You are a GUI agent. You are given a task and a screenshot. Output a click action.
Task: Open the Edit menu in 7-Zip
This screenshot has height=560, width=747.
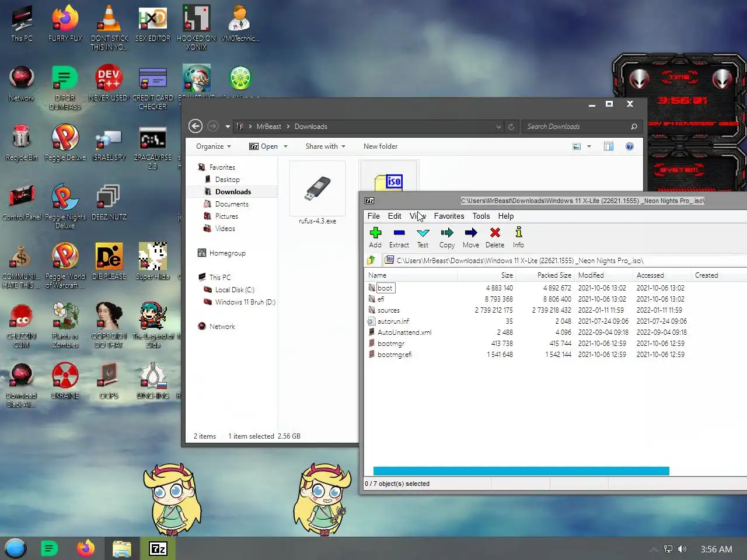tap(395, 216)
